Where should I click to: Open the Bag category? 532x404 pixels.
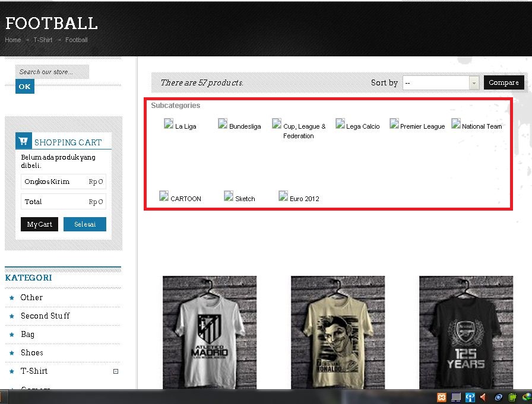click(27, 335)
